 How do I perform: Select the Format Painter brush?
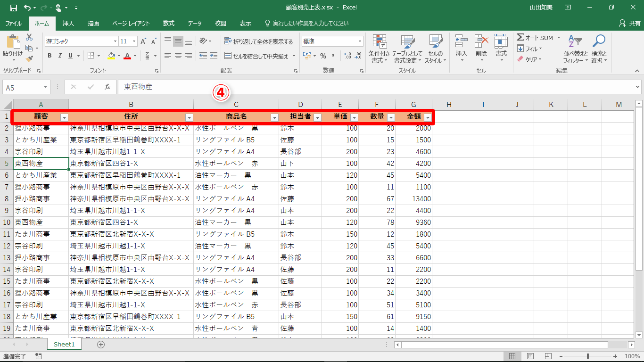pos(29,58)
